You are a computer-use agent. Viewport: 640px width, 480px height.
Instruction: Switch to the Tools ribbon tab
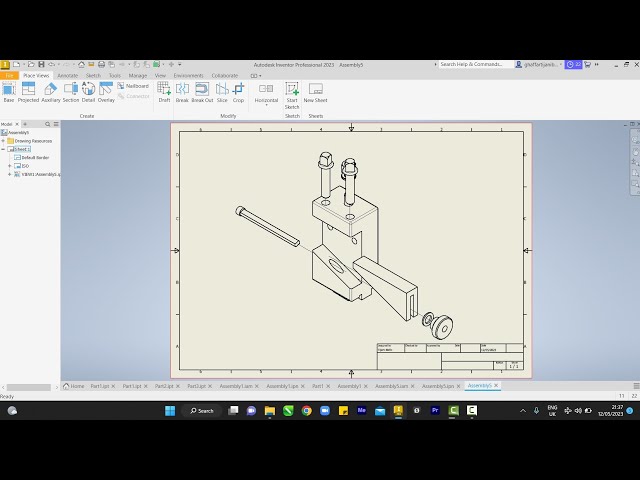pos(115,76)
